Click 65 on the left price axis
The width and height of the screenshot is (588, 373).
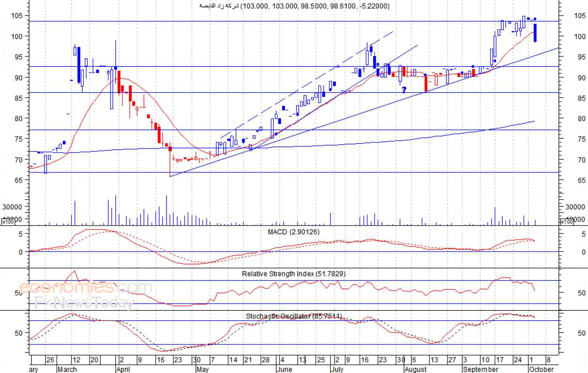tap(19, 180)
